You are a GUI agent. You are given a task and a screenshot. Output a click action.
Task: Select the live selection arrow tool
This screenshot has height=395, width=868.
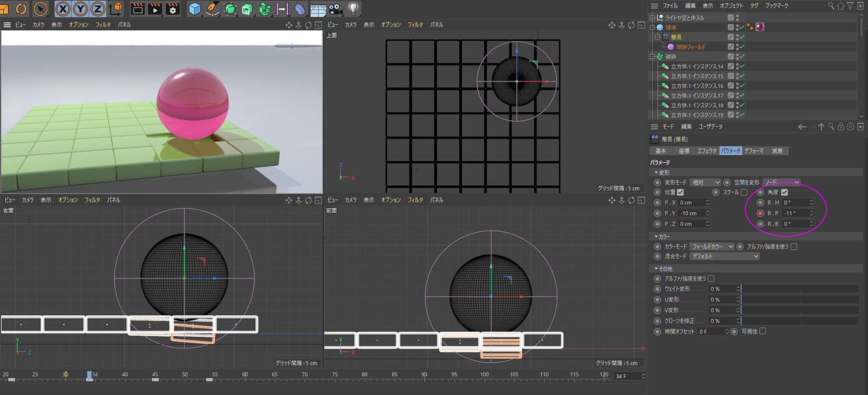(40, 8)
